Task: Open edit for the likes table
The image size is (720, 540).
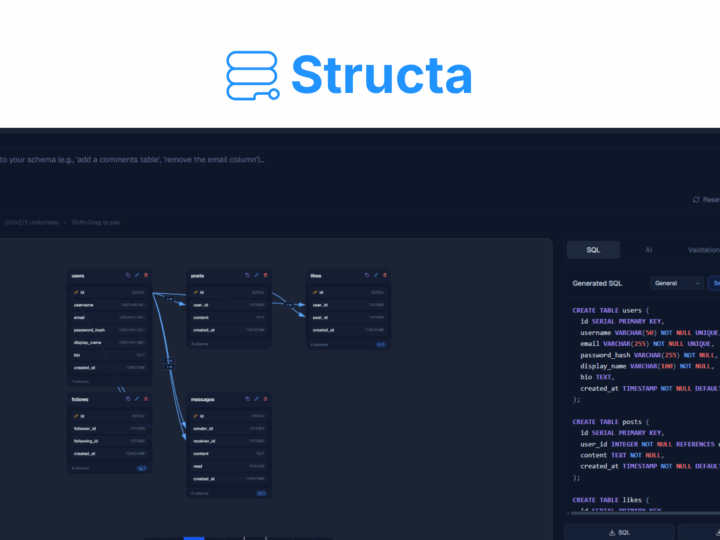Action: 376,276
